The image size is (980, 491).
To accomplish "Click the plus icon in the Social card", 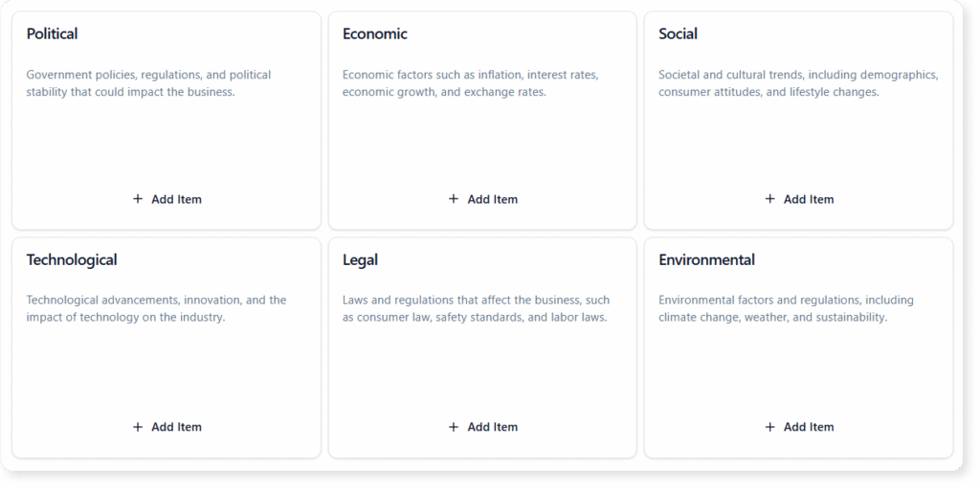I will pyautogui.click(x=770, y=199).
